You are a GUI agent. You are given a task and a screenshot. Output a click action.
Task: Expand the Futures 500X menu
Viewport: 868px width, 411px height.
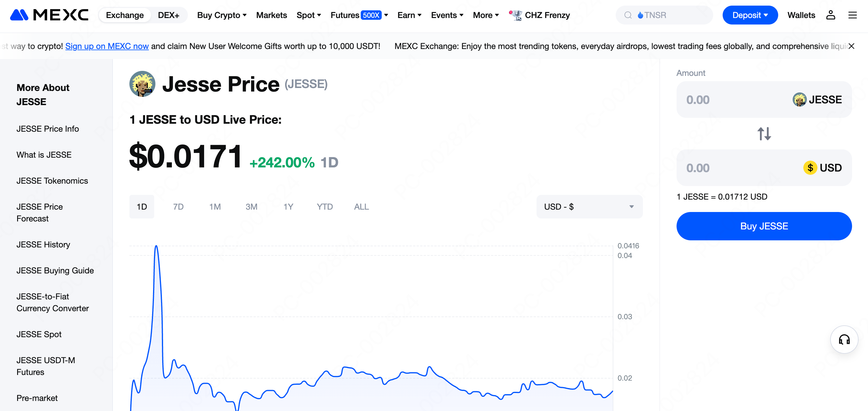(359, 15)
